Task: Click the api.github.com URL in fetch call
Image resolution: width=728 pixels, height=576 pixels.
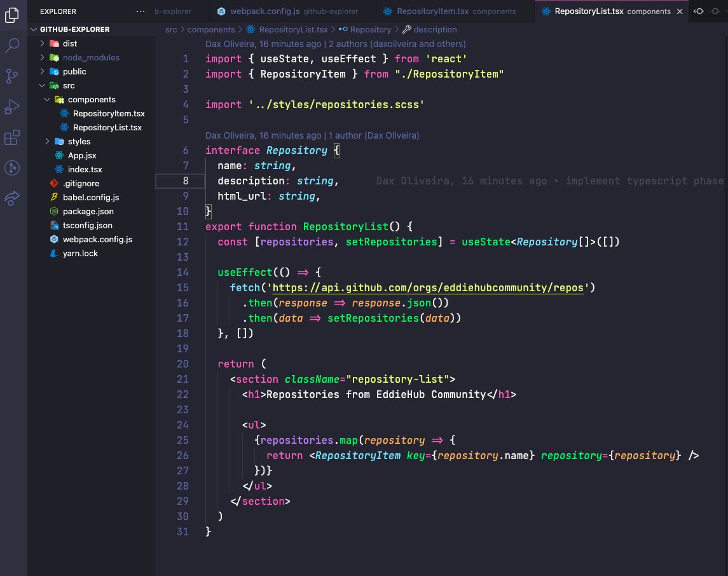Action: tap(428, 287)
